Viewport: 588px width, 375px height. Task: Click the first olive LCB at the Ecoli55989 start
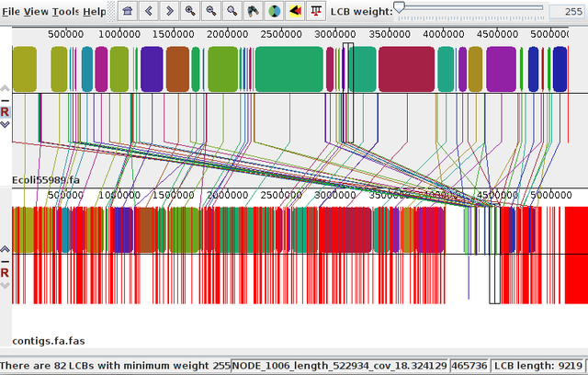pos(25,69)
